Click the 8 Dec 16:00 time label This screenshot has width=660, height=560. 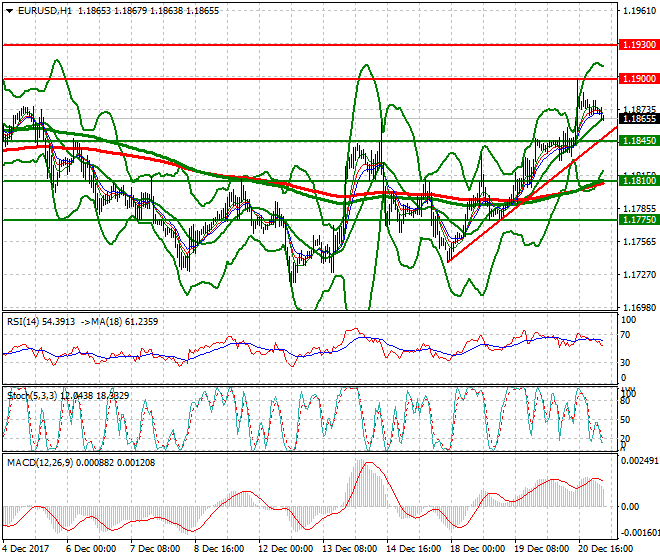(219, 549)
